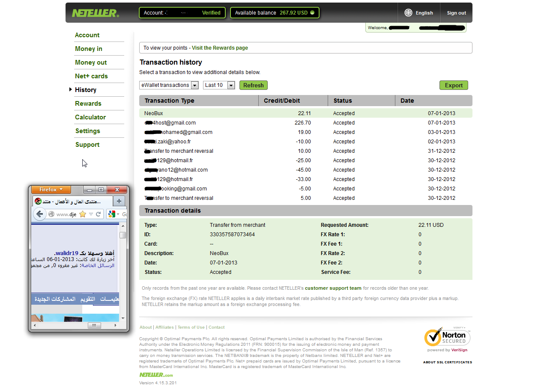The height and width of the screenshot is (392, 538).
Task: Click the green balance status dot
Action: point(312,13)
